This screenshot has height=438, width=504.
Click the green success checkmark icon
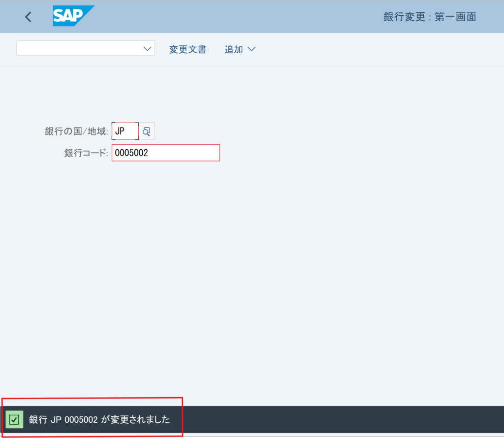(14, 420)
